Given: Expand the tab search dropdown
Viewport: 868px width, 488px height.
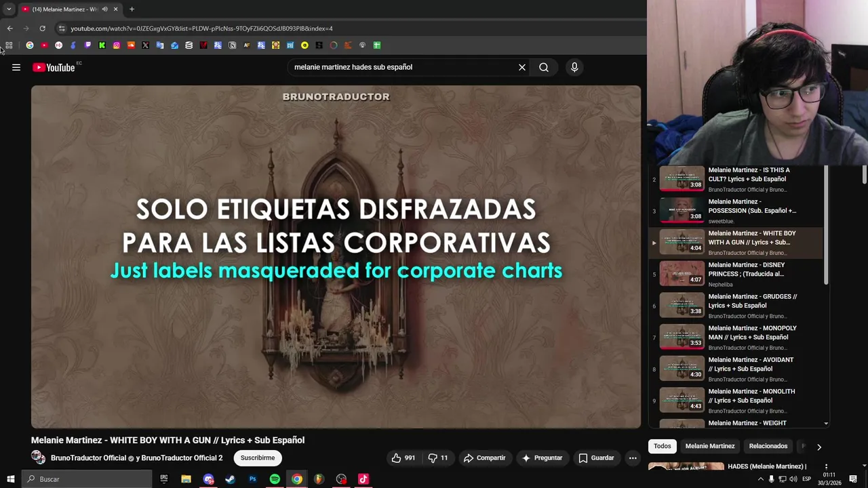Looking at the screenshot, I should pos(9,9).
